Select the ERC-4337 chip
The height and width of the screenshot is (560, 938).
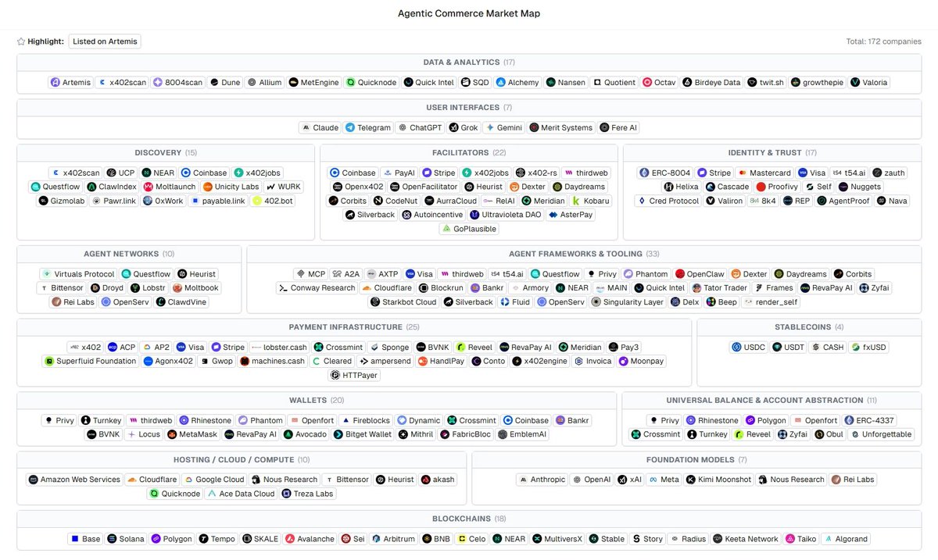(871, 421)
